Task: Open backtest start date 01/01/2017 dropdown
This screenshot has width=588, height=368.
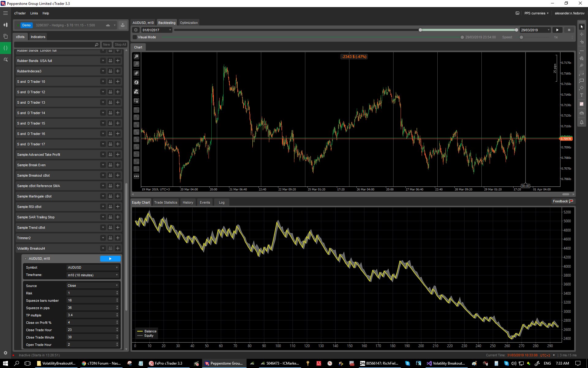Action: [x=156, y=30]
